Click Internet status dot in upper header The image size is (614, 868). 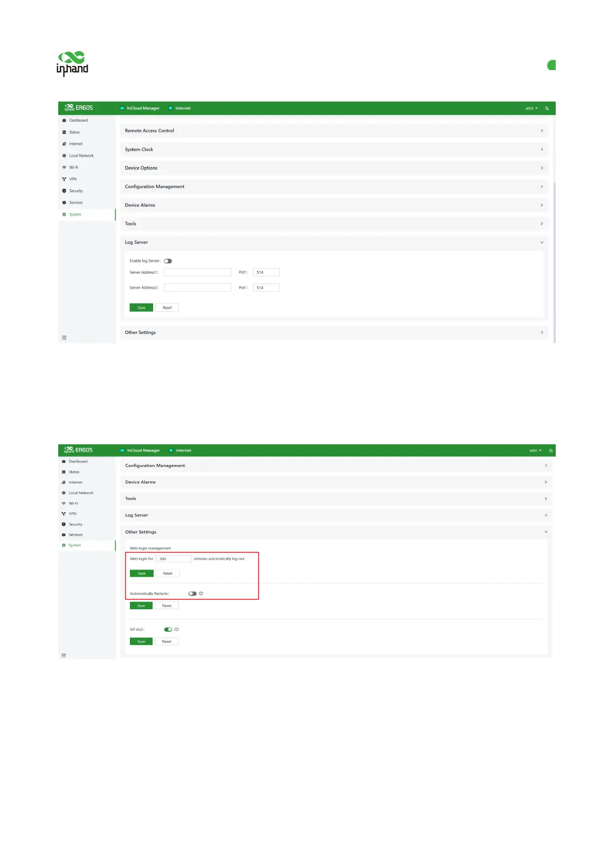[x=171, y=108]
